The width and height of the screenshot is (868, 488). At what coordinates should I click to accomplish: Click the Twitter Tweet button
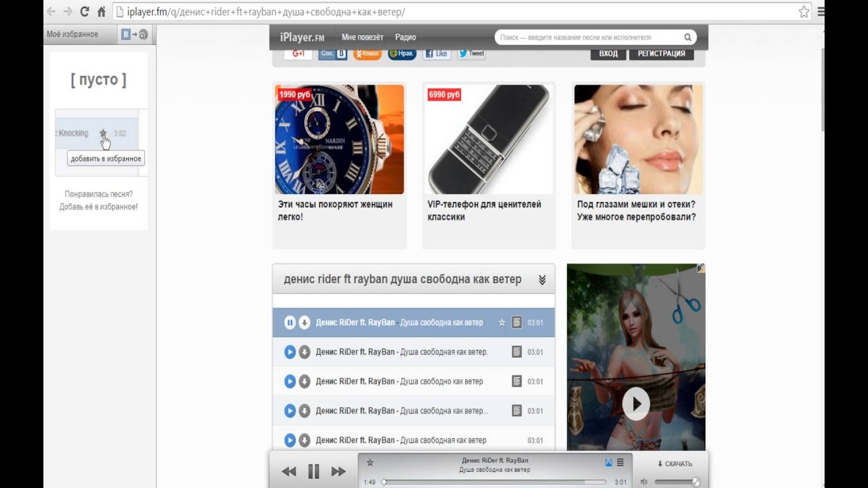pos(471,54)
